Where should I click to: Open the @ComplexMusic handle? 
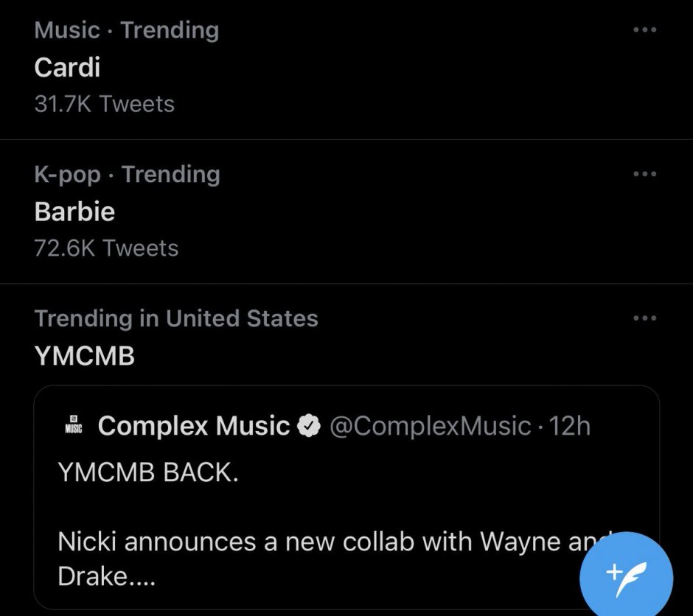(430, 426)
